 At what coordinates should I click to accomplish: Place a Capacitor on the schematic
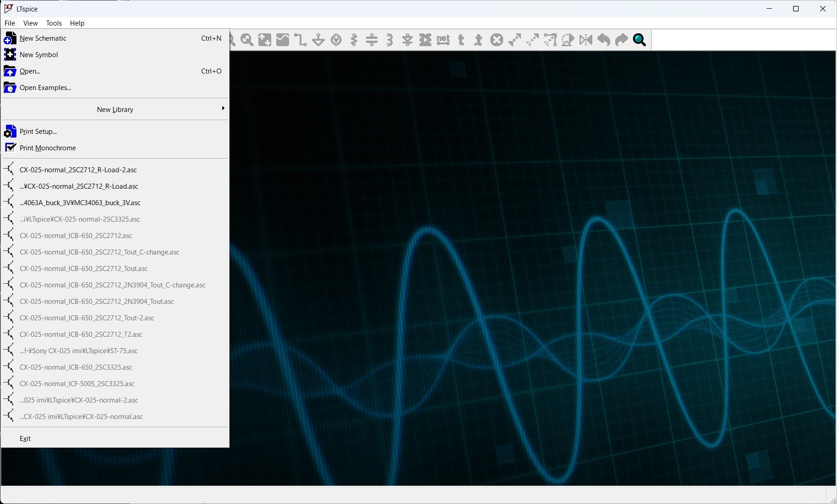click(x=372, y=40)
